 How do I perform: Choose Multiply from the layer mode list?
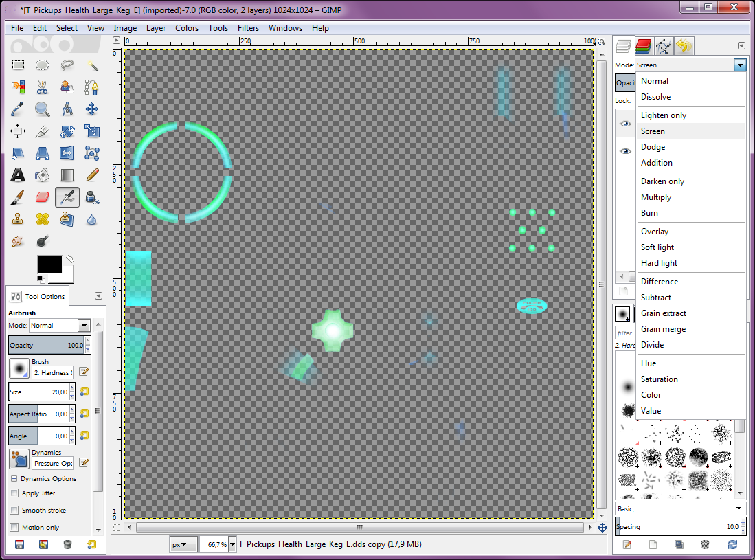(656, 197)
